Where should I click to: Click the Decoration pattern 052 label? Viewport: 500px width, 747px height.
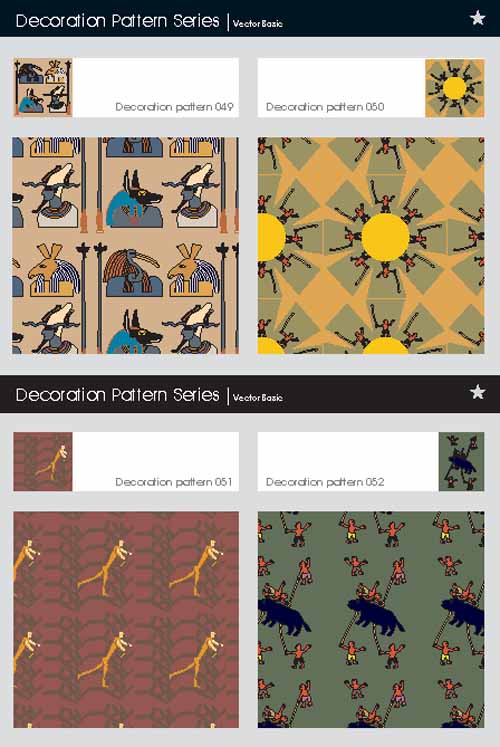pos(325,482)
